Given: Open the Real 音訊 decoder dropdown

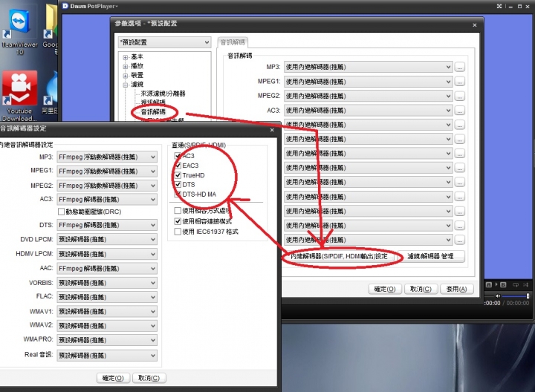Looking at the screenshot, I should pos(107,356).
